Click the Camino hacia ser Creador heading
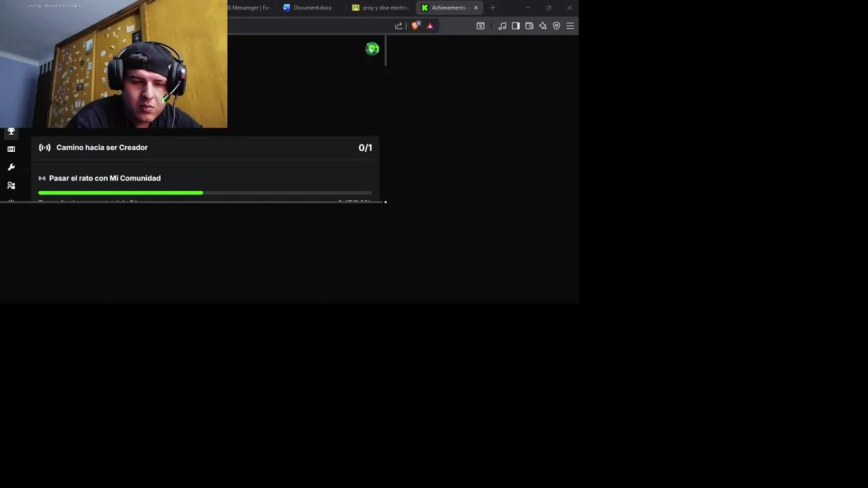868x488 pixels. pos(102,147)
